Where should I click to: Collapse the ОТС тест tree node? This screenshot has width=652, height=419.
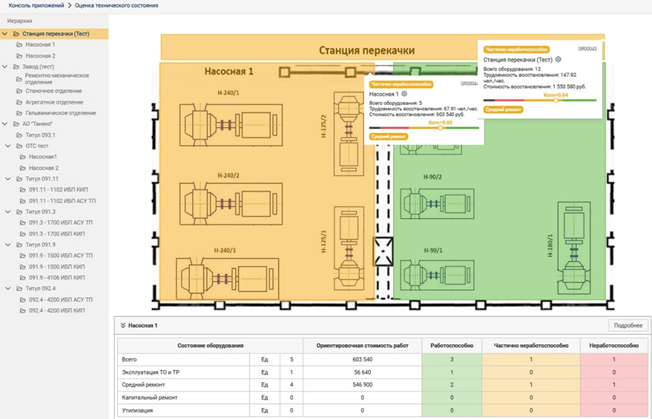8,146
